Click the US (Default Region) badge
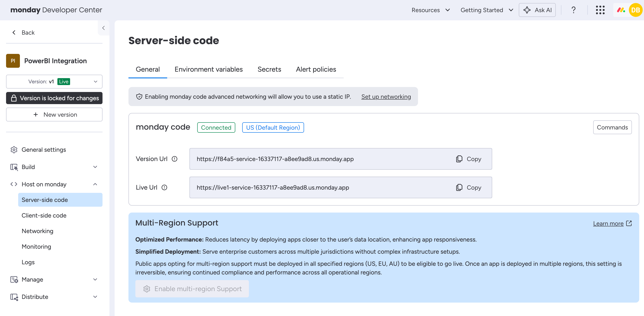The image size is (644, 316). click(273, 128)
